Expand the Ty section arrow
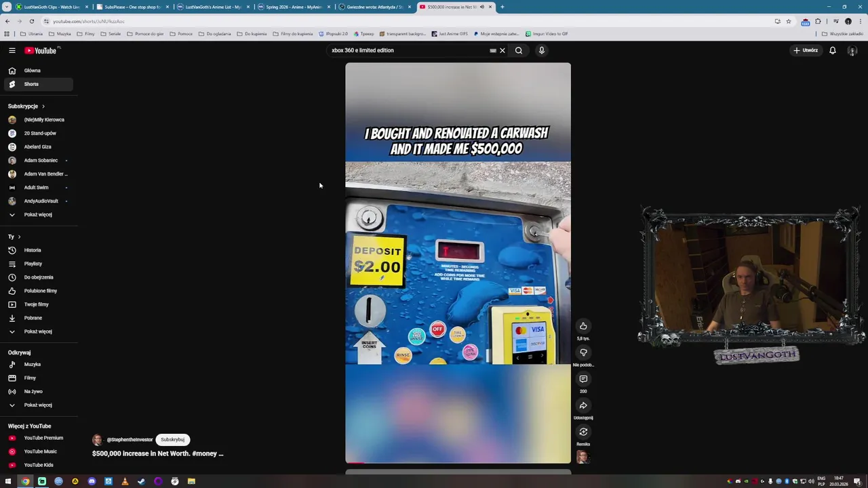 pyautogui.click(x=19, y=237)
